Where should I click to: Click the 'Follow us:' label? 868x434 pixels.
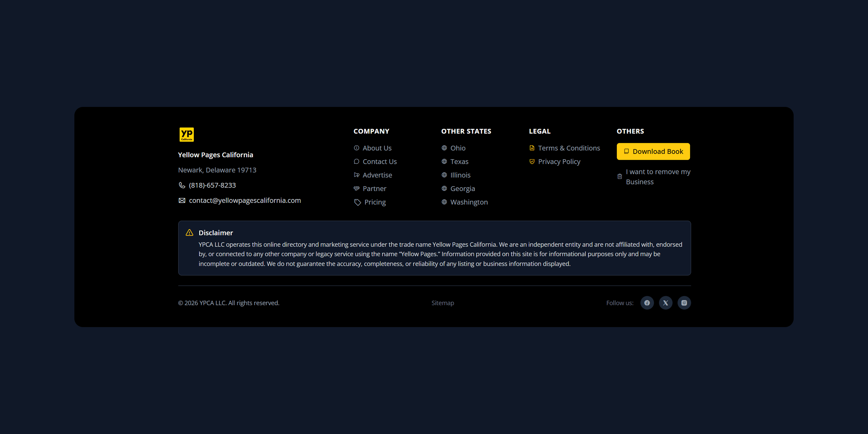point(620,303)
